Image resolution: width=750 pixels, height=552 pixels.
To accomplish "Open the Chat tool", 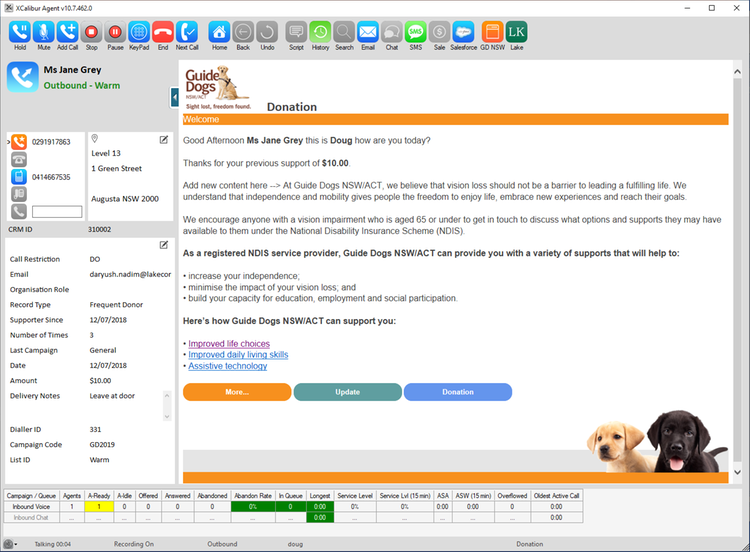I will 392,33.
